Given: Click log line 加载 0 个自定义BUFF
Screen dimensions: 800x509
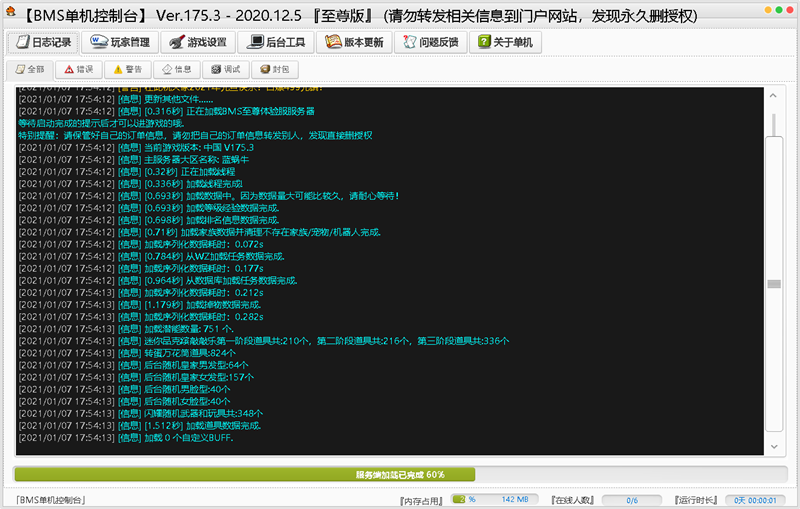Looking at the screenshot, I should [126, 438].
